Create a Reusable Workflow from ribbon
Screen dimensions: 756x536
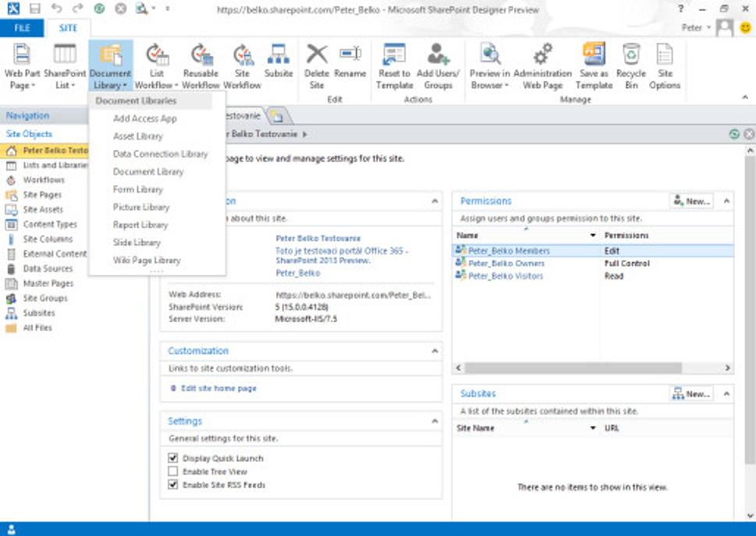pyautogui.click(x=201, y=66)
